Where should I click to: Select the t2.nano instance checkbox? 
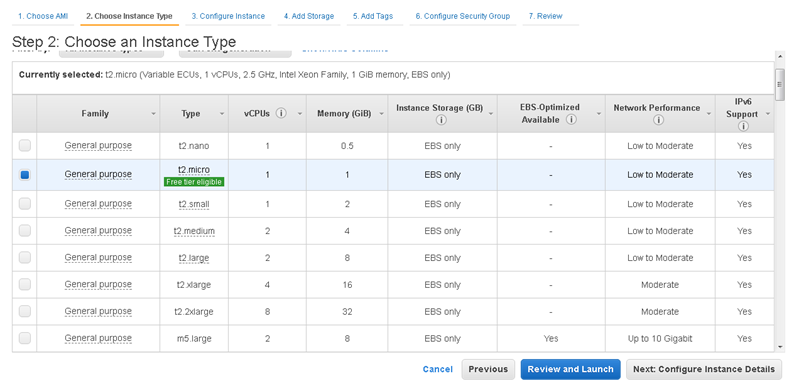[x=24, y=146]
